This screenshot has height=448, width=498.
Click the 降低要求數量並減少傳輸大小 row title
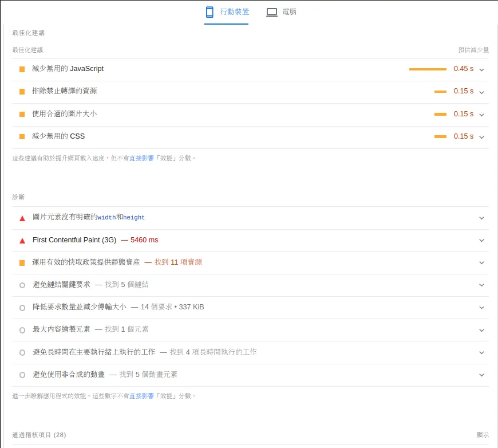[x=80, y=307]
